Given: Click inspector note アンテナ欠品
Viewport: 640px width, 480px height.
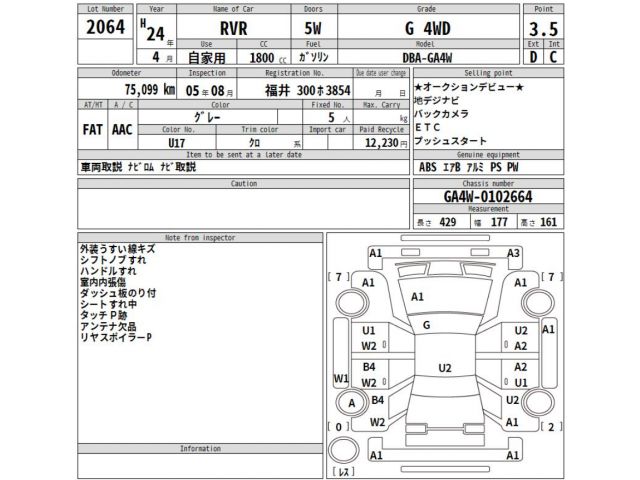Looking at the screenshot, I should 108,327.
